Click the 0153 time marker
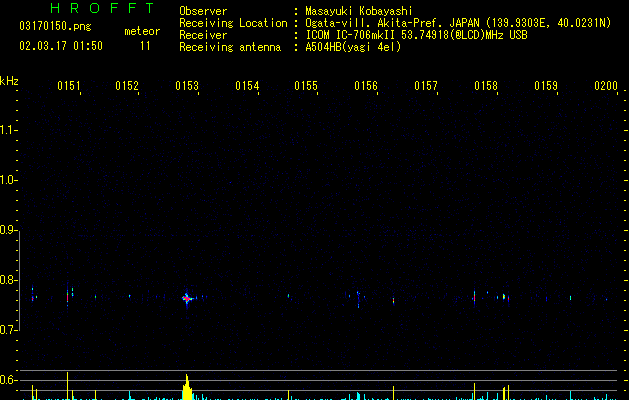The width and height of the screenshot is (629, 400). click(x=187, y=86)
